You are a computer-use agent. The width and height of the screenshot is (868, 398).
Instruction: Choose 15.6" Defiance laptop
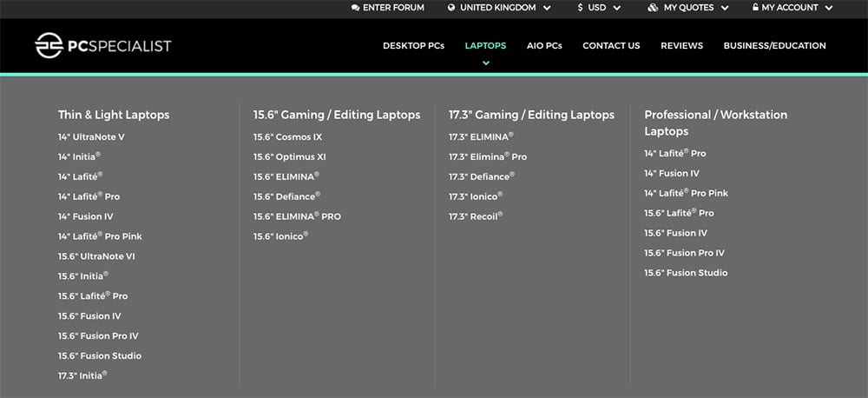287,196
